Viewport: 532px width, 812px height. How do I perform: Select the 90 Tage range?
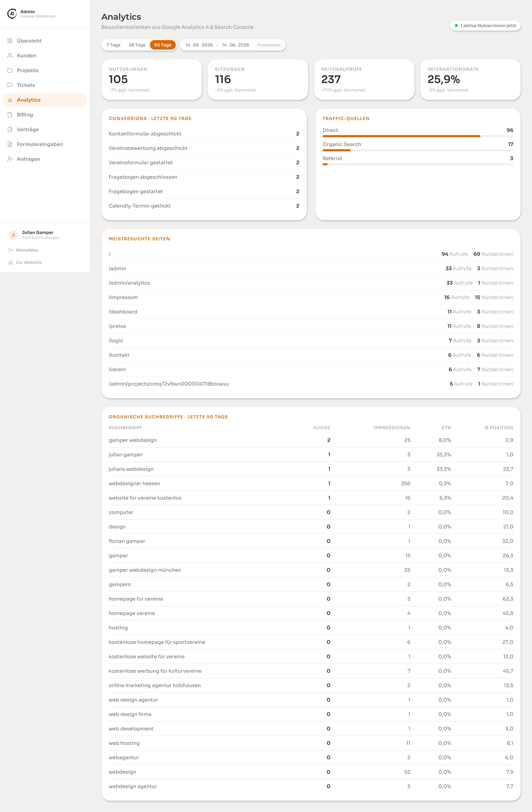coord(163,45)
